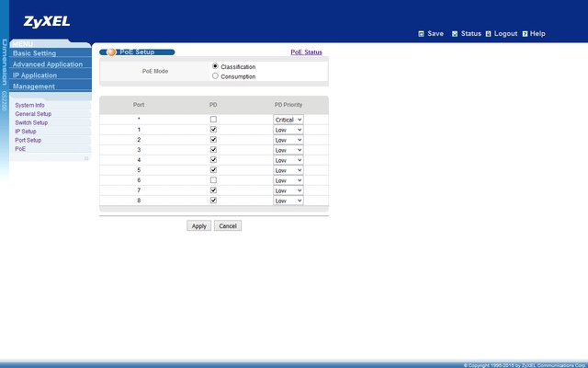Click the ZyXEL logo

pos(47,22)
